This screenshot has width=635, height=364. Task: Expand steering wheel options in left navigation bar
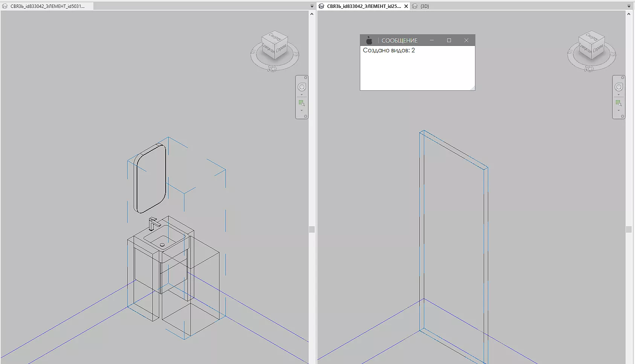tap(302, 95)
